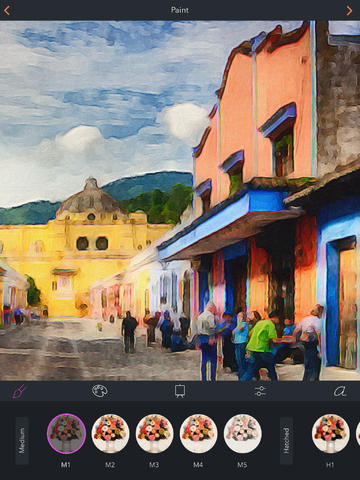Apply the M3 paint style
The image size is (360, 480).
coord(154,433)
